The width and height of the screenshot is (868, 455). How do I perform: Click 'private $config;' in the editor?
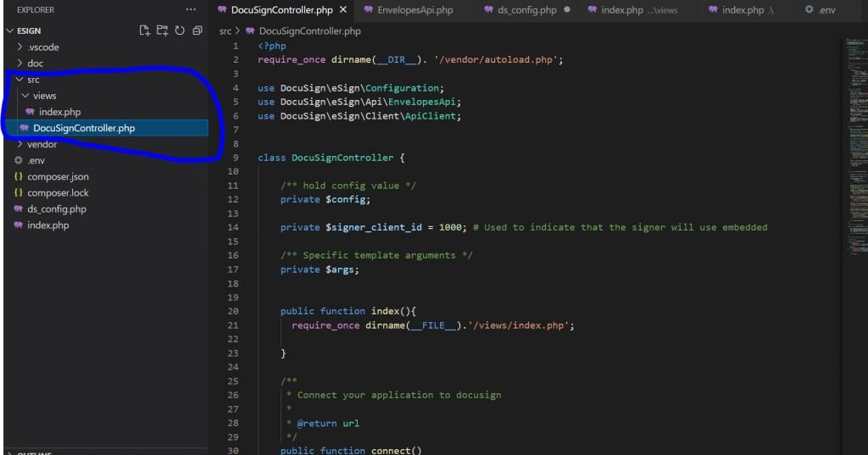click(325, 199)
